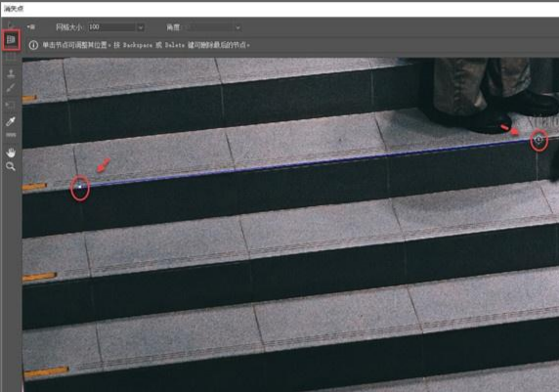
Task: Expand the 网格大小 grid size dropdown arrow
Action: tap(141, 27)
